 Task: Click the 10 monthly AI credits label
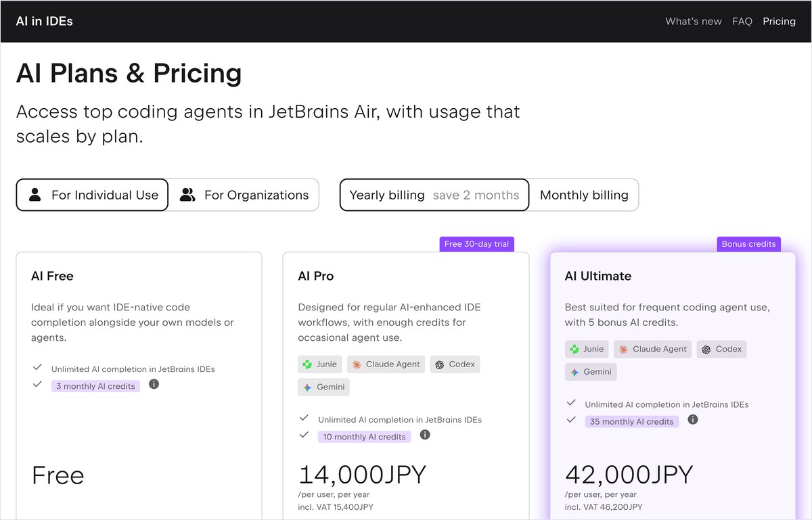pos(364,437)
